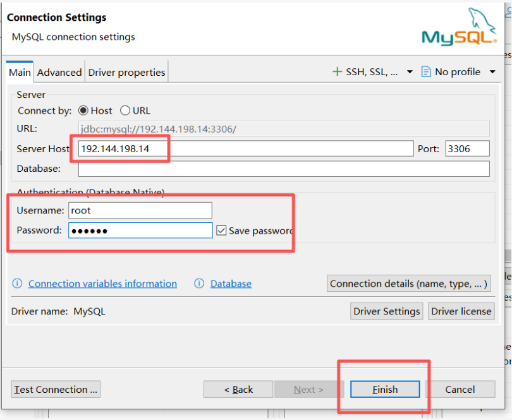Open the Advanced tab
Viewport: 512px width, 420px height.
(59, 72)
